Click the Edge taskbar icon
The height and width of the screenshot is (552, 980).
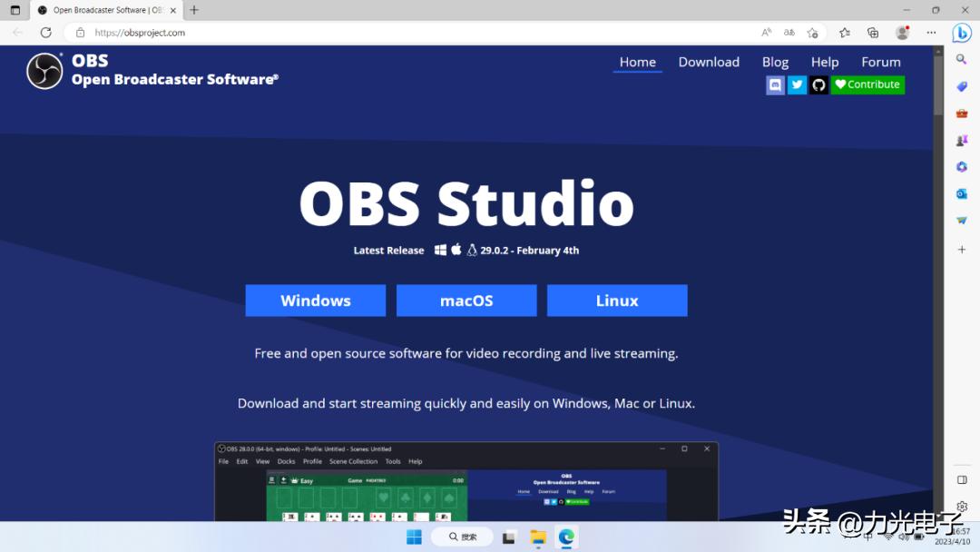tap(567, 537)
